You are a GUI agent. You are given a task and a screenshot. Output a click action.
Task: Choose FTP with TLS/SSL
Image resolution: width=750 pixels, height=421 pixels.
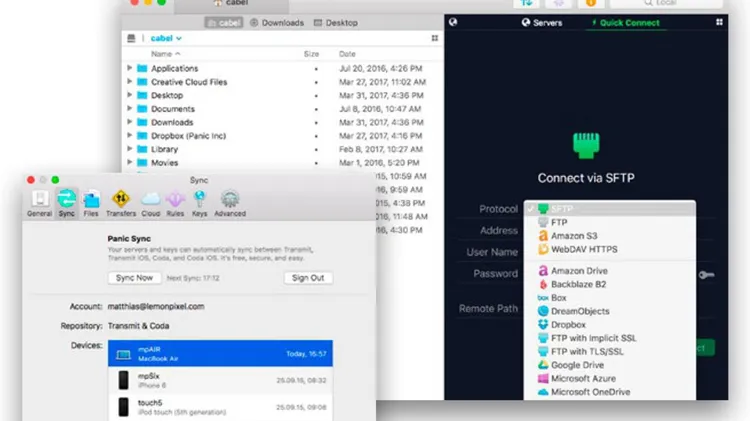[x=610, y=351]
